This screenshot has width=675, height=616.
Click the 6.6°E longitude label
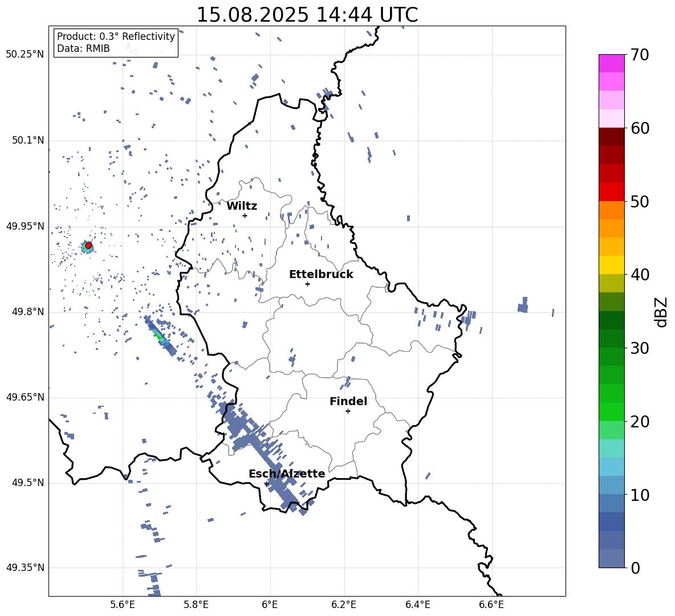pos(491,605)
